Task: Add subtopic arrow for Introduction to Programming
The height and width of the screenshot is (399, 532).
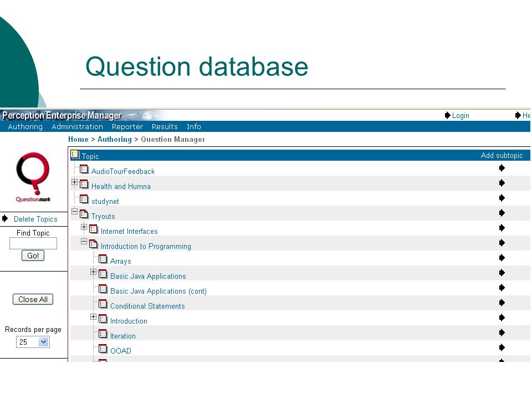Action: tap(502, 243)
